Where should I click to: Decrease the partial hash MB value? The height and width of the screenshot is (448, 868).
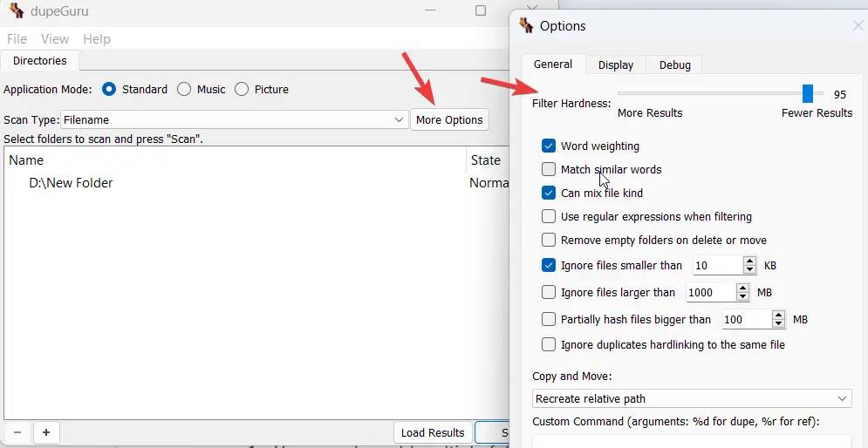click(x=779, y=324)
